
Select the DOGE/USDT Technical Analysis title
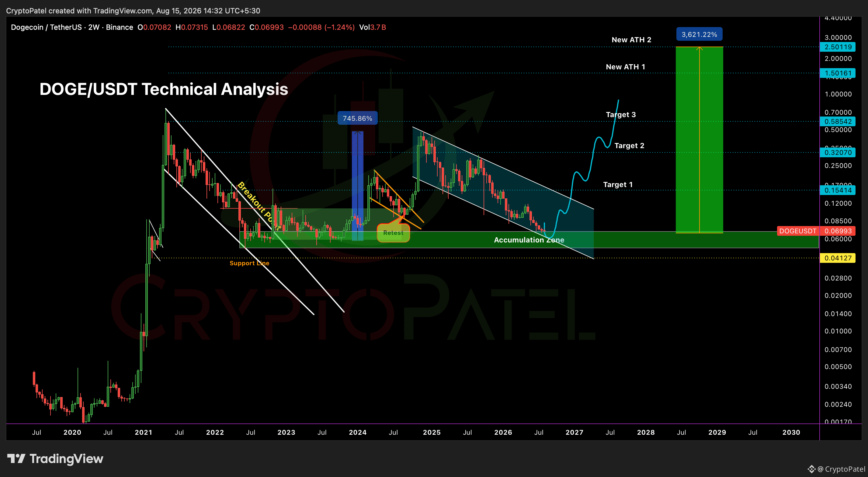tap(164, 89)
